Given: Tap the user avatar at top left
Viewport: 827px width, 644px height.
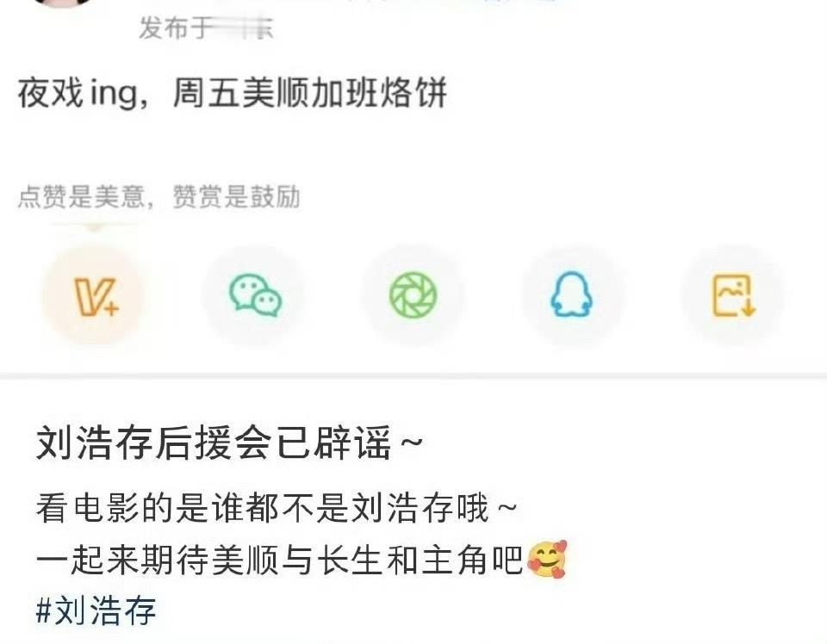Looking at the screenshot, I should (x=63, y=3).
